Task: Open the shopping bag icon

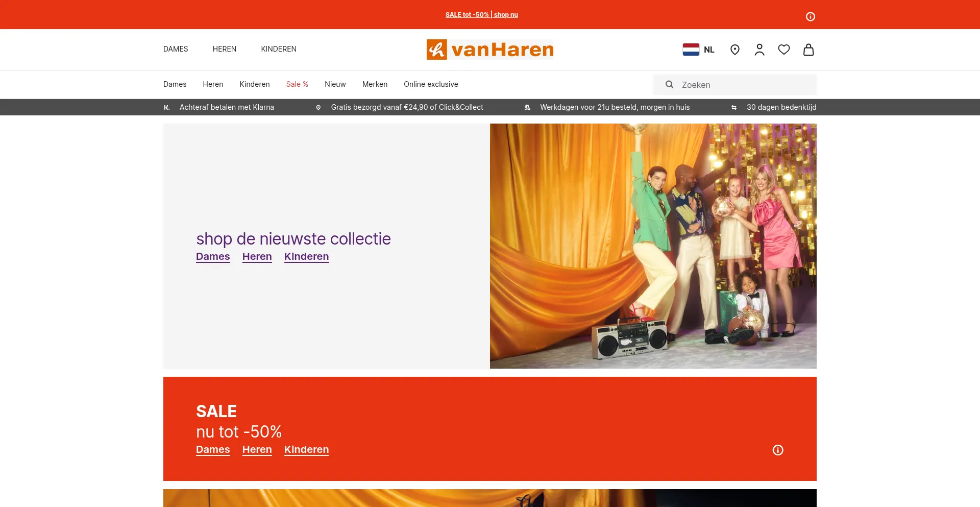Action: 808,50
